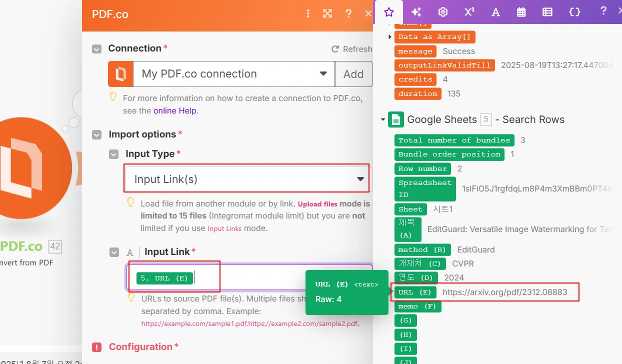
Task: Click the lightbulb hint under Input Type
Action: pos(130,202)
